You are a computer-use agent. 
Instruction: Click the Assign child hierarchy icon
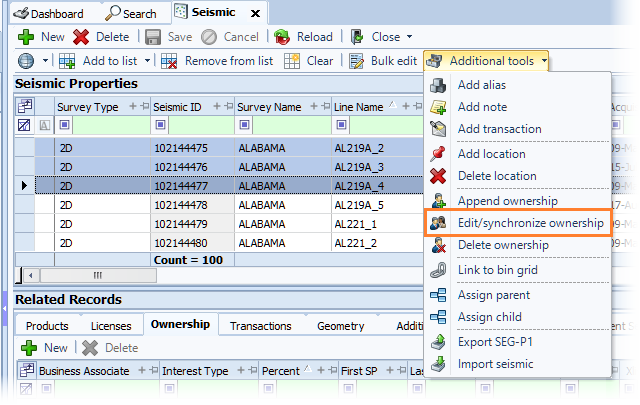(438, 317)
